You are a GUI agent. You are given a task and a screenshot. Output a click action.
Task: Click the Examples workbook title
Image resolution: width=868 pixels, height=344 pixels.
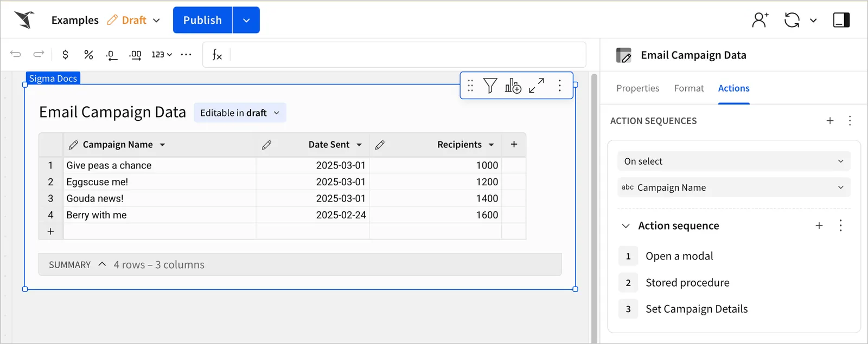tap(75, 20)
